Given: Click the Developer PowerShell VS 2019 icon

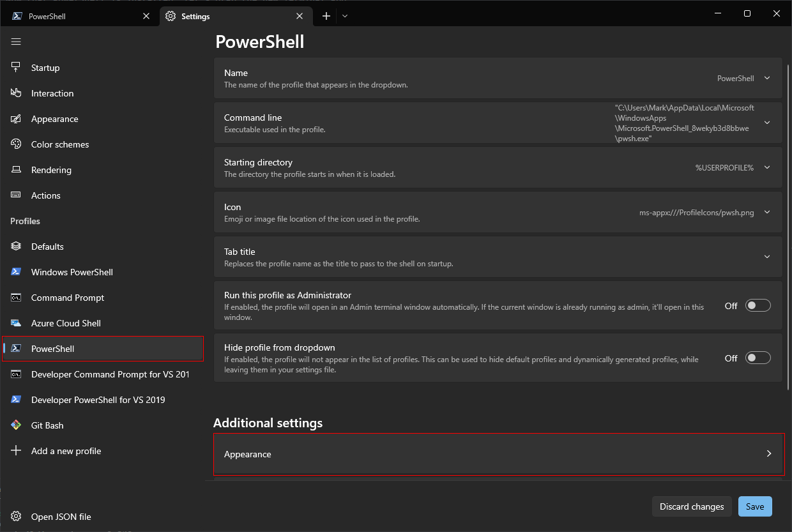Looking at the screenshot, I should (16, 399).
